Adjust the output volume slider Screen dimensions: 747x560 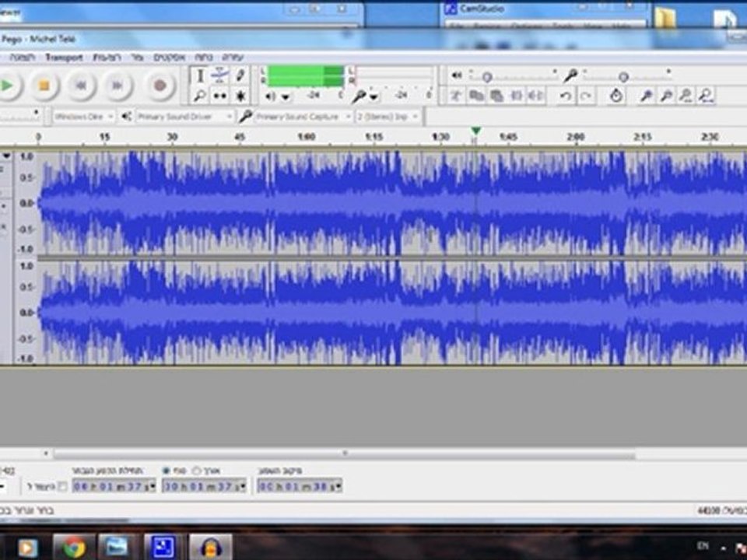(x=486, y=76)
